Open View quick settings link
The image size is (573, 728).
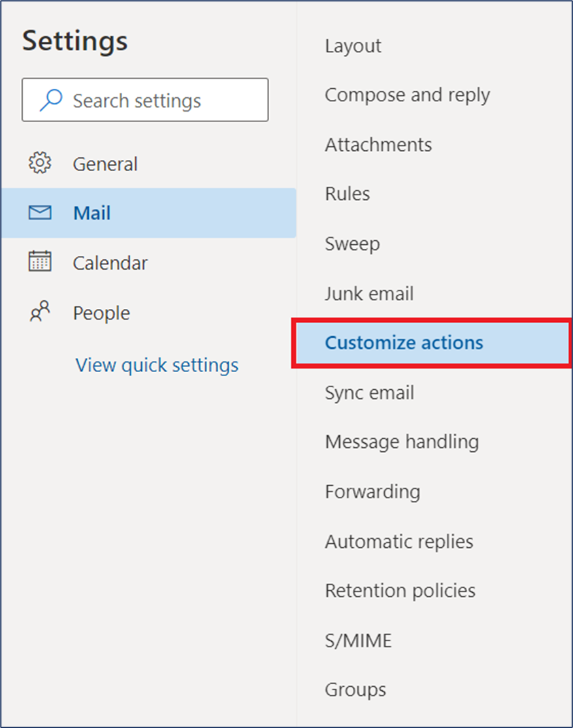click(157, 366)
